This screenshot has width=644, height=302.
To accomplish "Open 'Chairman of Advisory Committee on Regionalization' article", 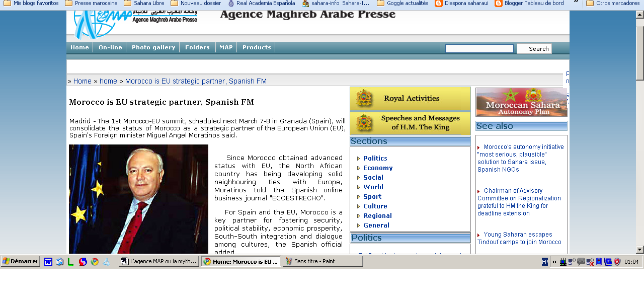I will (x=519, y=202).
